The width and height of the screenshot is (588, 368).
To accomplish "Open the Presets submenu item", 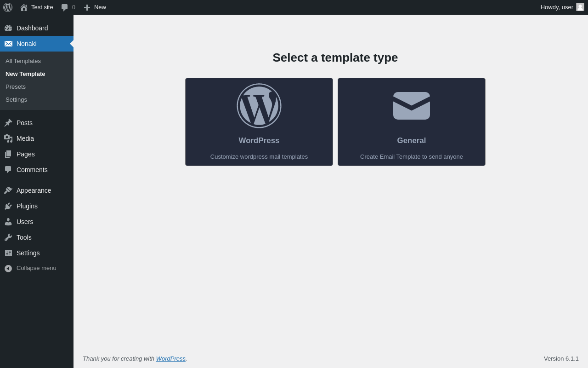I will 16,86.
